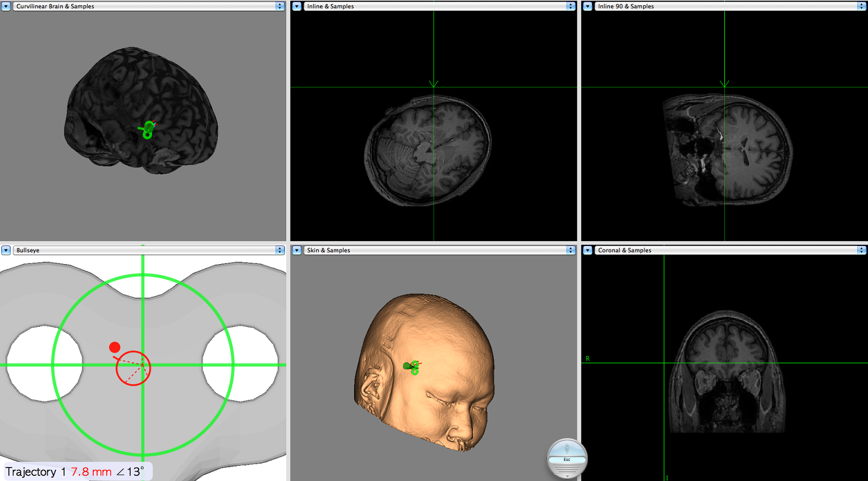
Task: Click blue triangle button left of Inline & Samples
Action: click(x=297, y=6)
